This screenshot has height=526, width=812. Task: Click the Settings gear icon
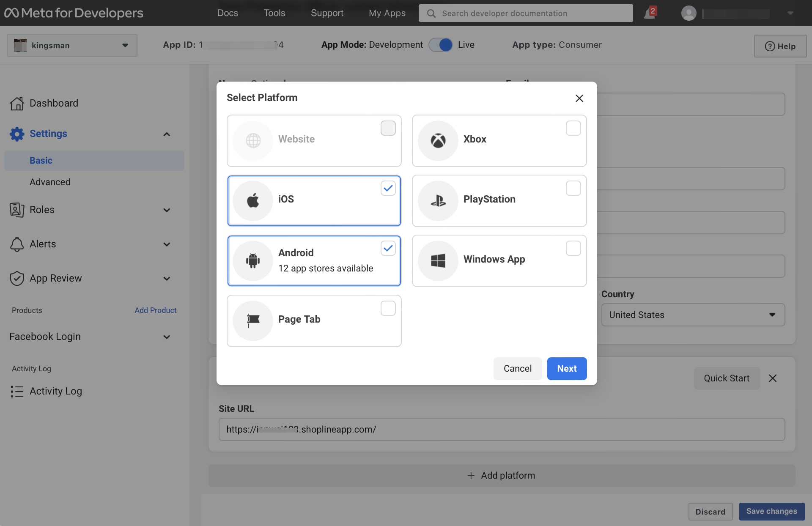[x=17, y=134]
